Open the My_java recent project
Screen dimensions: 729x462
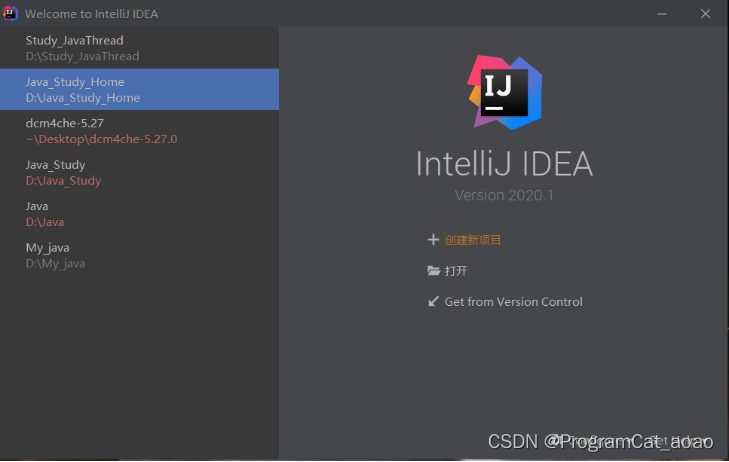[139, 255]
